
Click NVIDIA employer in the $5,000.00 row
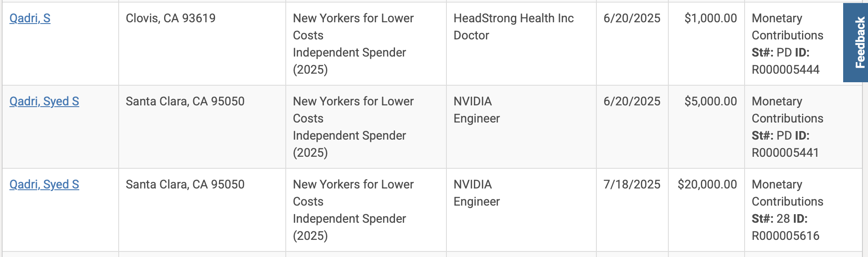coord(473,102)
